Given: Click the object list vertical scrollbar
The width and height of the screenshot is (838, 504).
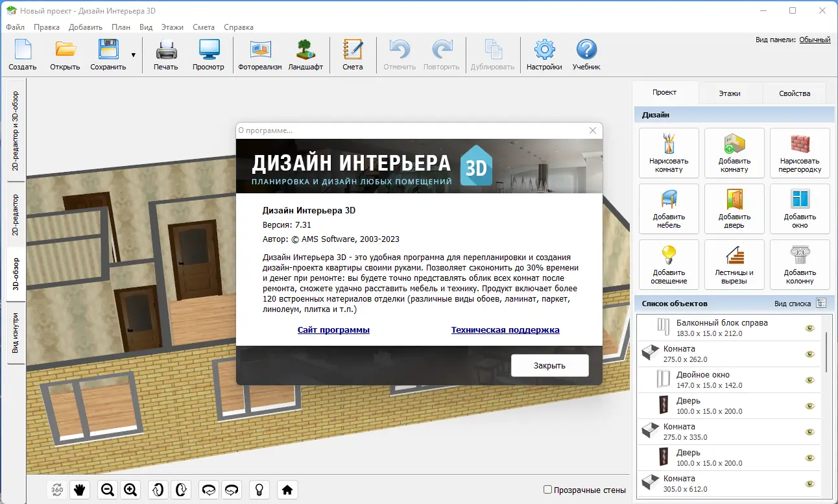Looking at the screenshot, I should pyautogui.click(x=826, y=350).
